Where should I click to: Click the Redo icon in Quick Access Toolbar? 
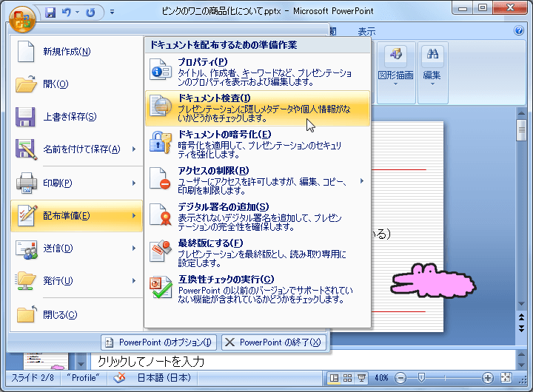[x=90, y=13]
